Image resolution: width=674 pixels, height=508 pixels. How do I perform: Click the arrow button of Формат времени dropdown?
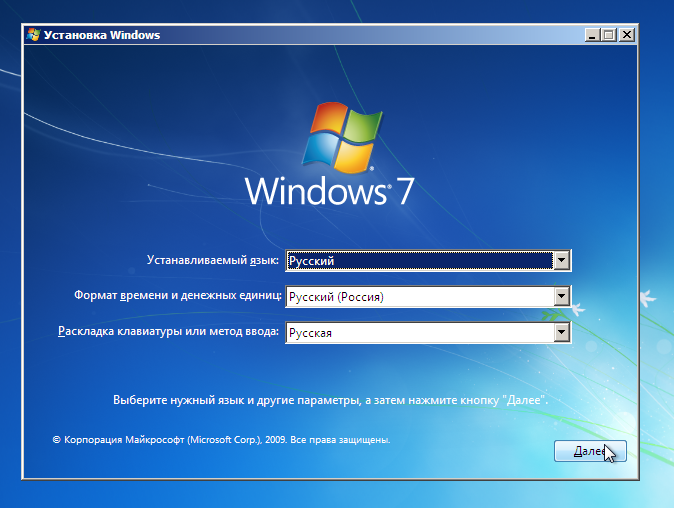pyautogui.click(x=561, y=297)
